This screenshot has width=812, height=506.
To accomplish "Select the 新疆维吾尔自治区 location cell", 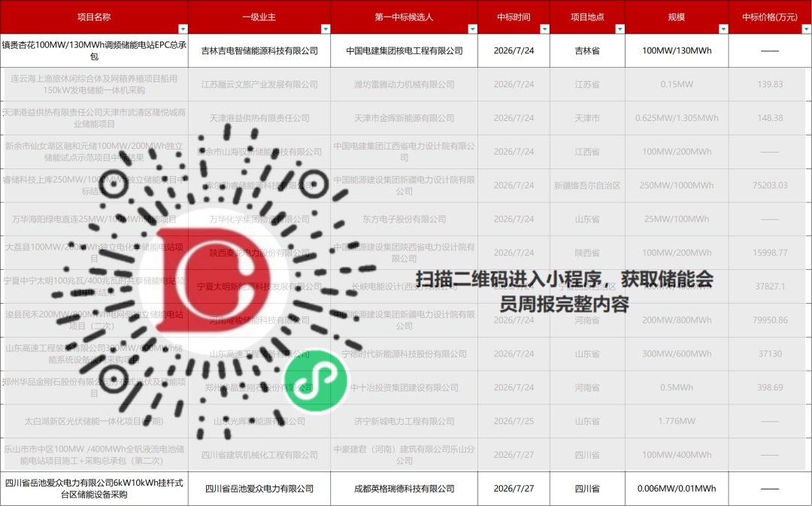I will pyautogui.click(x=587, y=186).
